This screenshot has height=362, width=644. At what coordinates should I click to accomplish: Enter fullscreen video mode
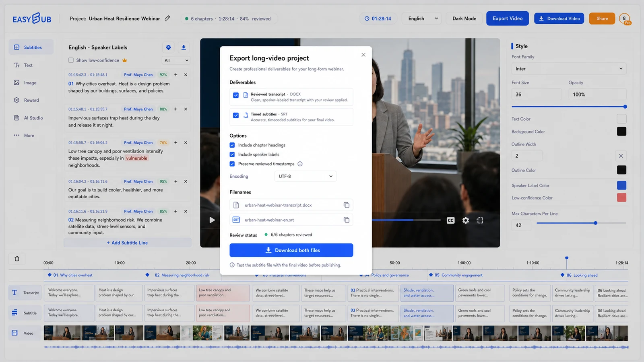point(480,220)
